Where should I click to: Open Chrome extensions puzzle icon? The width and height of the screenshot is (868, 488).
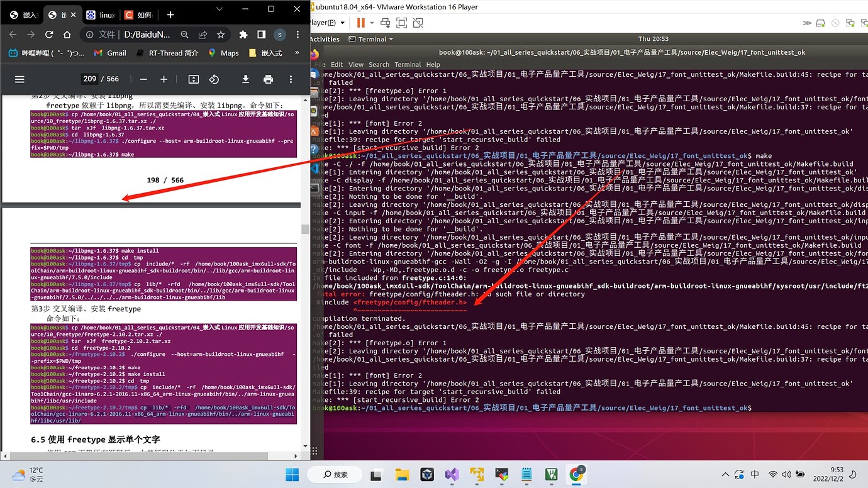pyautogui.click(x=243, y=35)
